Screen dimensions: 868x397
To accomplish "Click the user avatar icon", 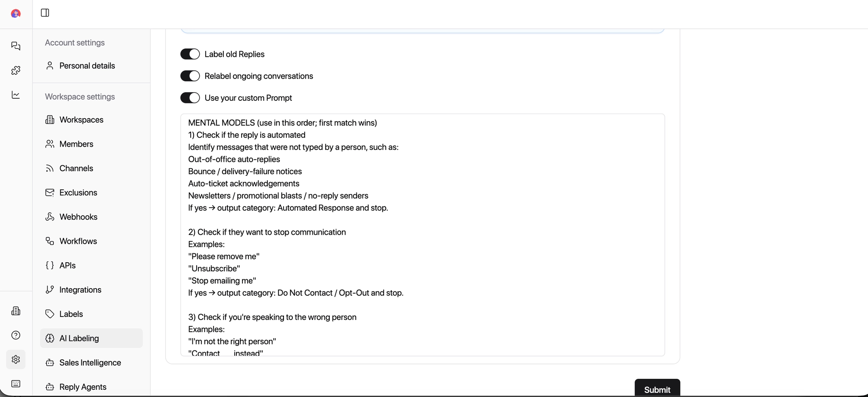I will click(x=16, y=14).
